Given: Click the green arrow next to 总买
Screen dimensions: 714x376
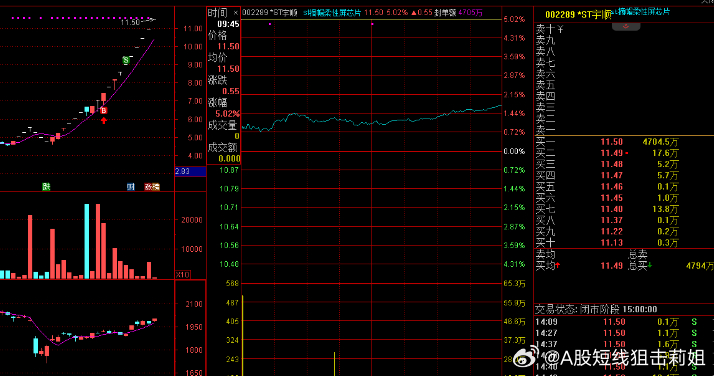Looking at the screenshot, I should [x=650, y=265].
